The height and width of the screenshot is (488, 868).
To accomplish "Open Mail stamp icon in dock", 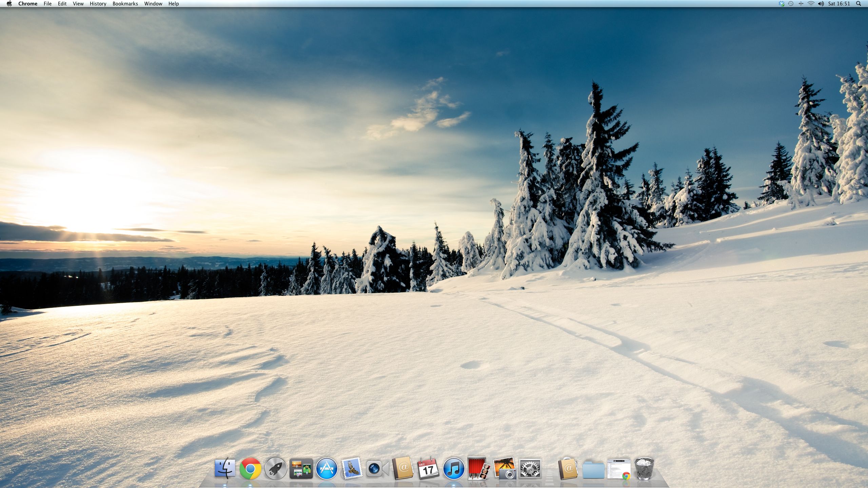I will point(352,469).
